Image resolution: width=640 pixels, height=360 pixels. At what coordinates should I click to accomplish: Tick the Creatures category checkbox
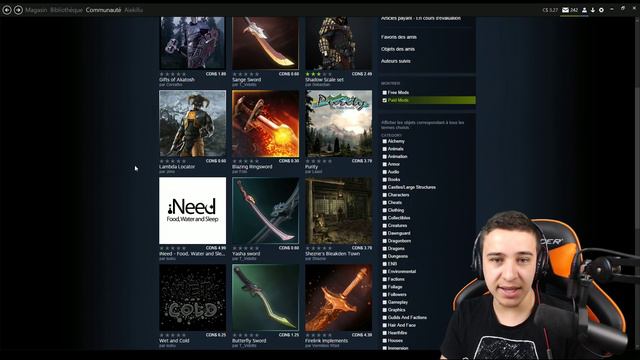pos(384,226)
